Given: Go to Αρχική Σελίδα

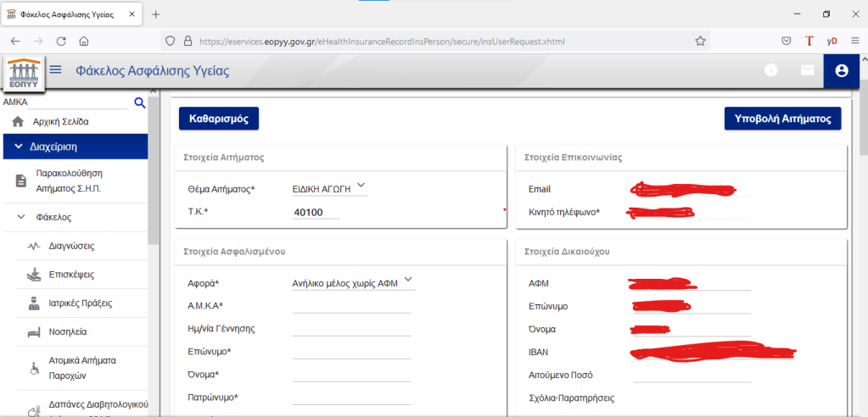Looking at the screenshot, I should [59, 122].
